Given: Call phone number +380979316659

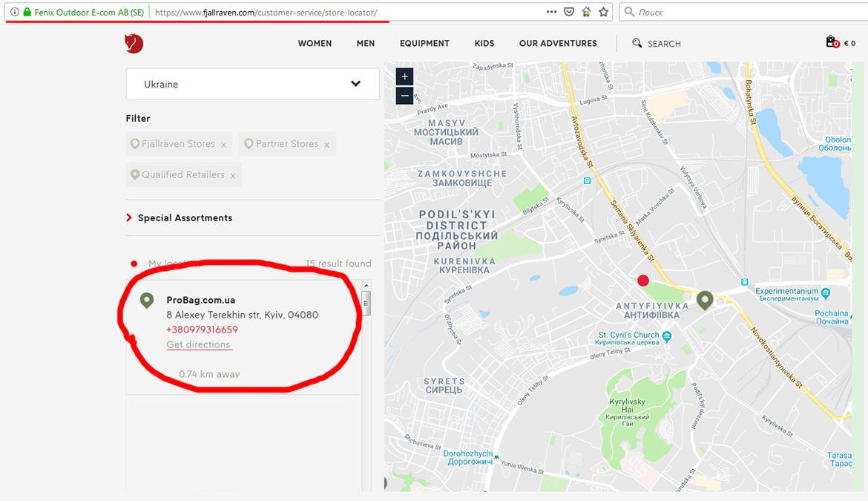Looking at the screenshot, I should tap(202, 330).
